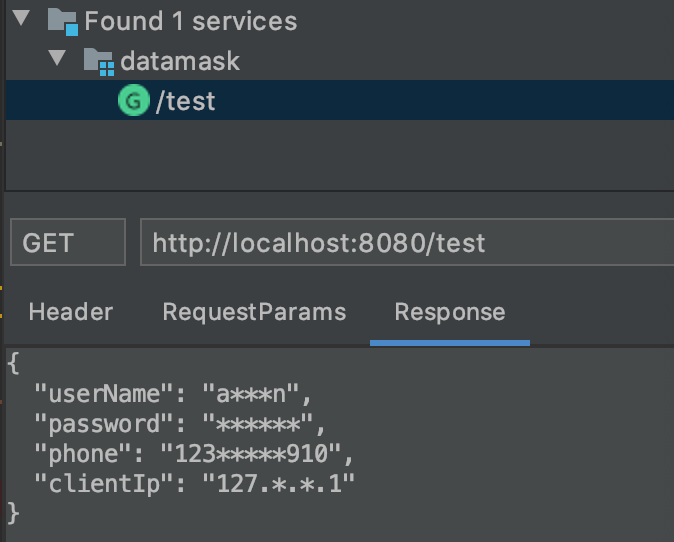Click the closing brace of the JSON response

click(x=13, y=514)
